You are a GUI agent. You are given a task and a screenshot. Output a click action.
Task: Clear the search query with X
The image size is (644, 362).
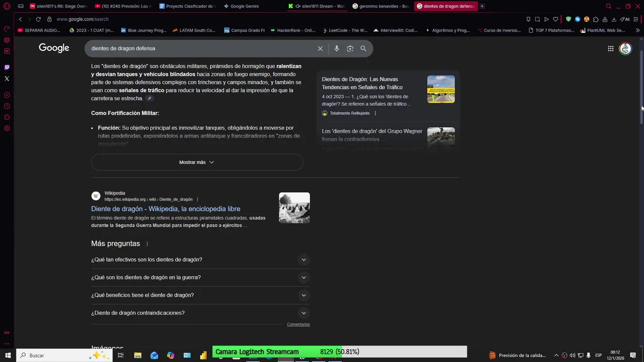pos(320,49)
